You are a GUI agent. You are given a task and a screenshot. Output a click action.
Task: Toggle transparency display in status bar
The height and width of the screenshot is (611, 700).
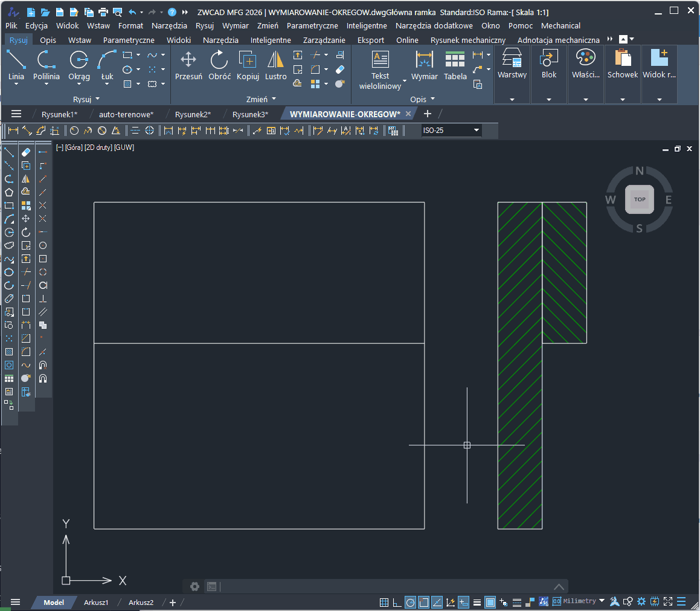490,602
